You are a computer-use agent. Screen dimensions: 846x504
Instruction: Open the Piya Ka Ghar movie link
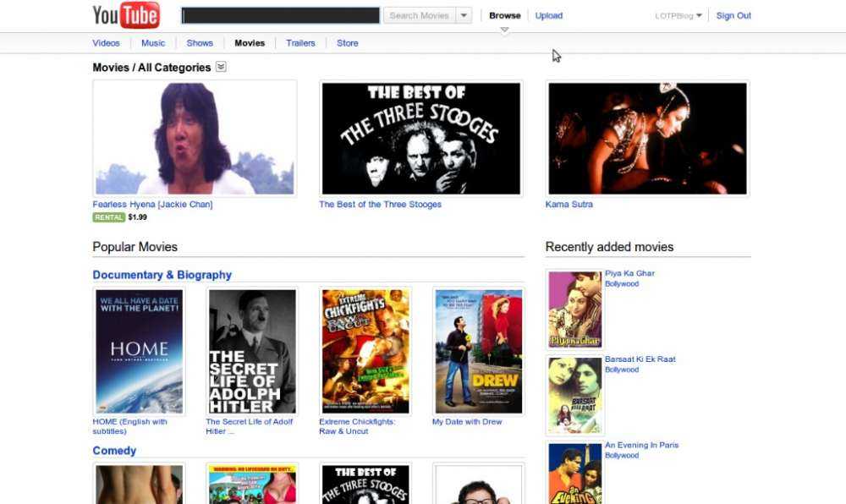629,273
